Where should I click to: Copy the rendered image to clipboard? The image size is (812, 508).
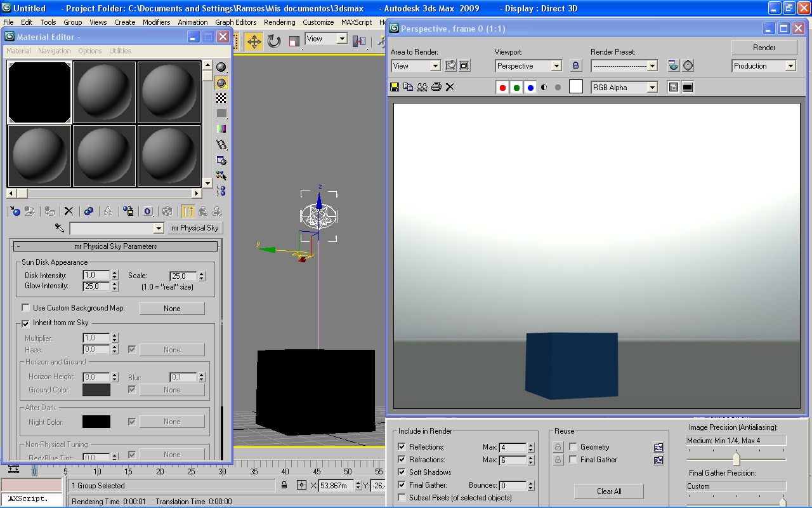click(409, 87)
